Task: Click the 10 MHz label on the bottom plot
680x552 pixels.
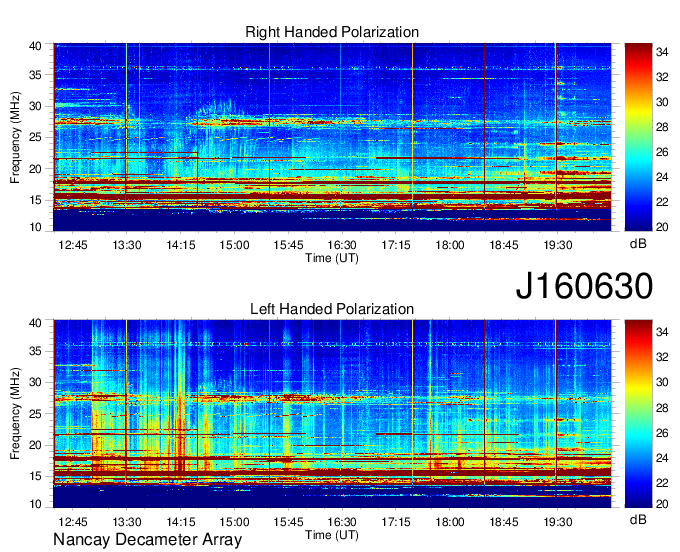Action: (36, 504)
